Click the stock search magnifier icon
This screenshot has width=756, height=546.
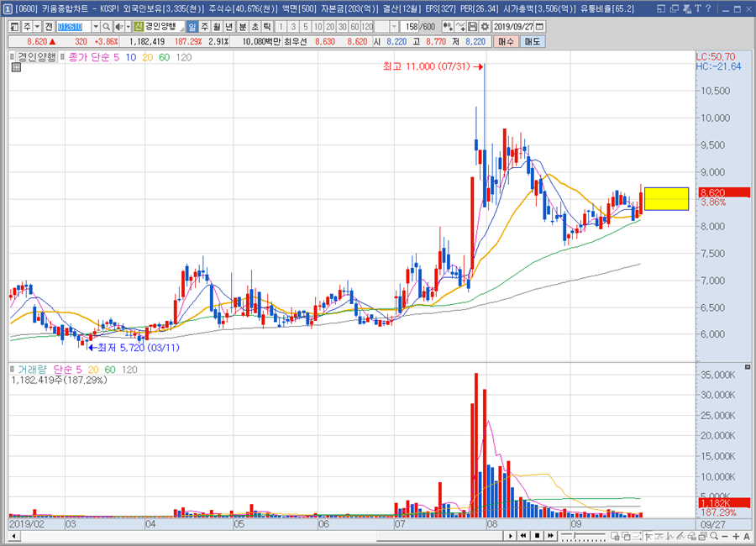(x=107, y=27)
